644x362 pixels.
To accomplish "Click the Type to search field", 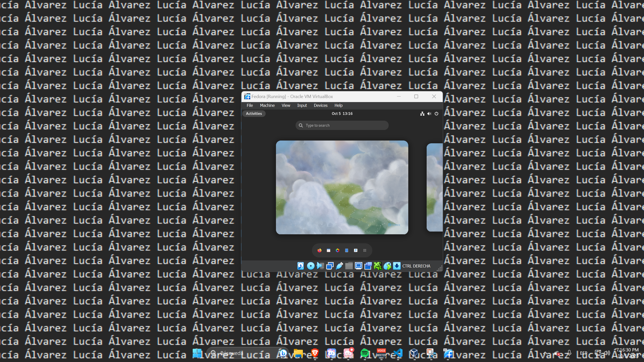I will pos(342,125).
